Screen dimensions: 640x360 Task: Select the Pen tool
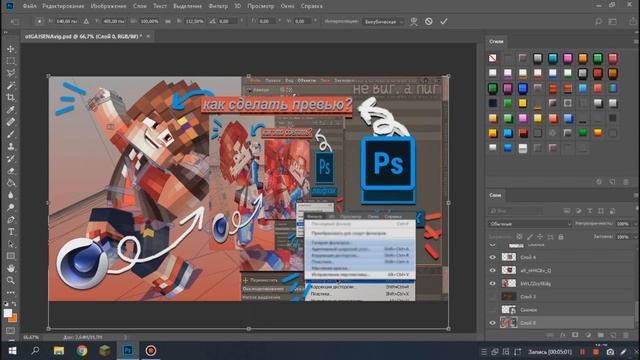point(11,220)
